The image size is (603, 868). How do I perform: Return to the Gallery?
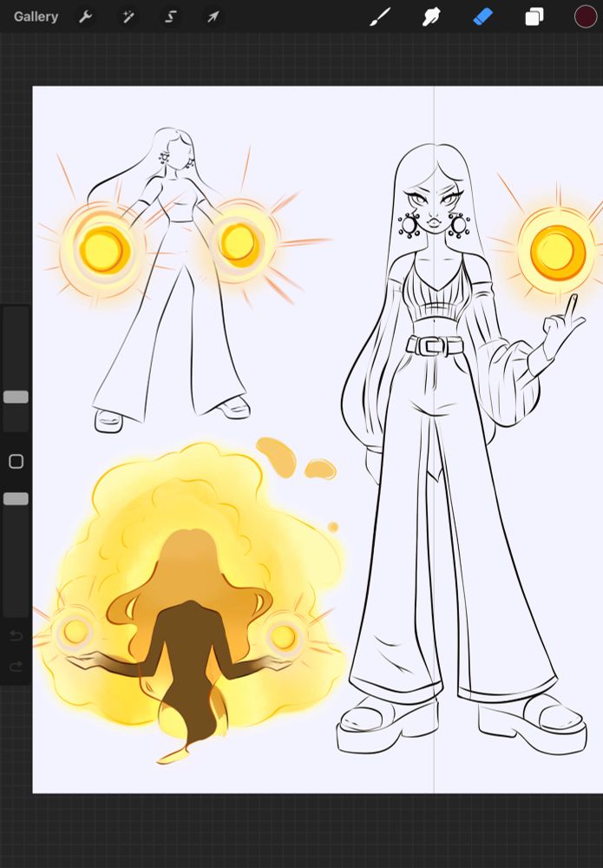point(36,16)
